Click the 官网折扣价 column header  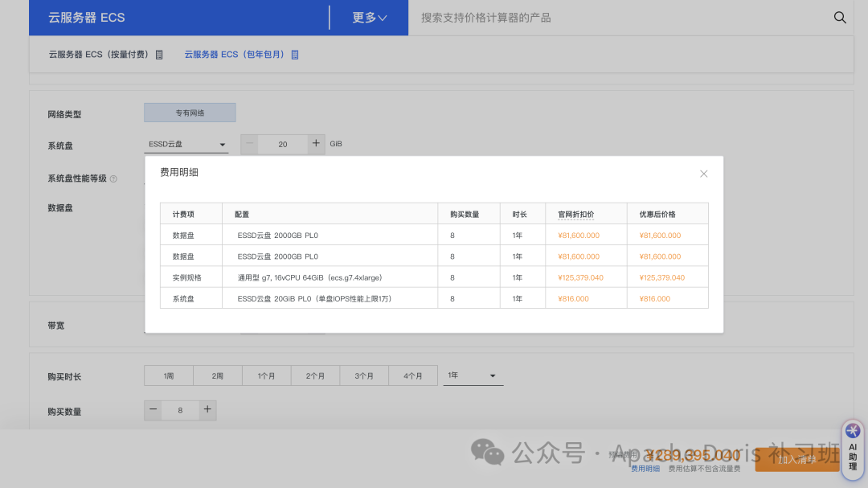[x=575, y=215]
